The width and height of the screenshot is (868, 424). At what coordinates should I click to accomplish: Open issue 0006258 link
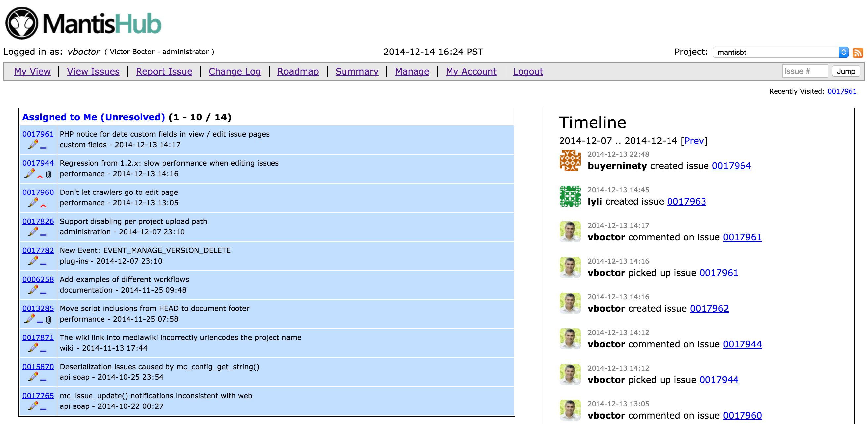[38, 279]
